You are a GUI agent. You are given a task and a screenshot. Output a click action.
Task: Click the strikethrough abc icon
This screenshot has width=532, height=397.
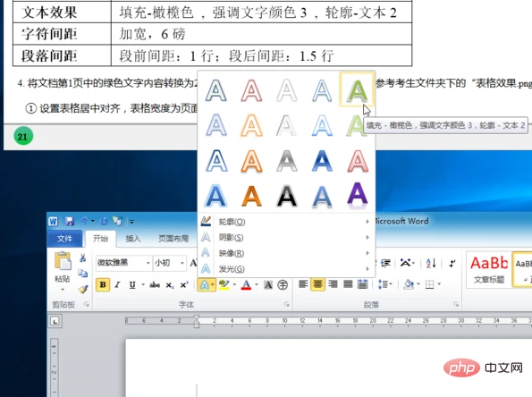point(155,284)
